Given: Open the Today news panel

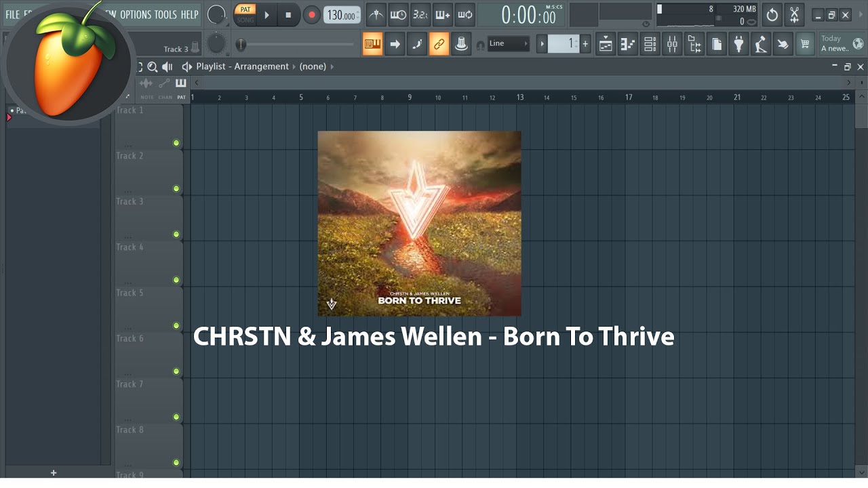Looking at the screenshot, I should tap(835, 43).
